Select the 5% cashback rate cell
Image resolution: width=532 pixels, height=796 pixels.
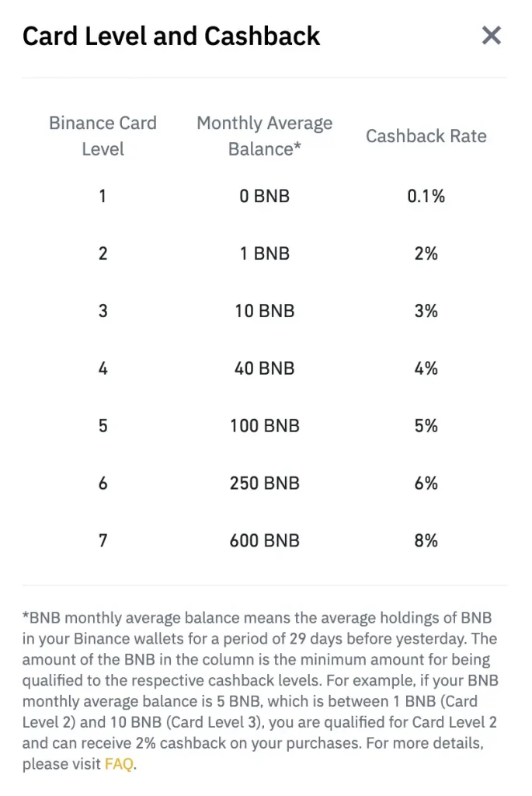tap(426, 426)
